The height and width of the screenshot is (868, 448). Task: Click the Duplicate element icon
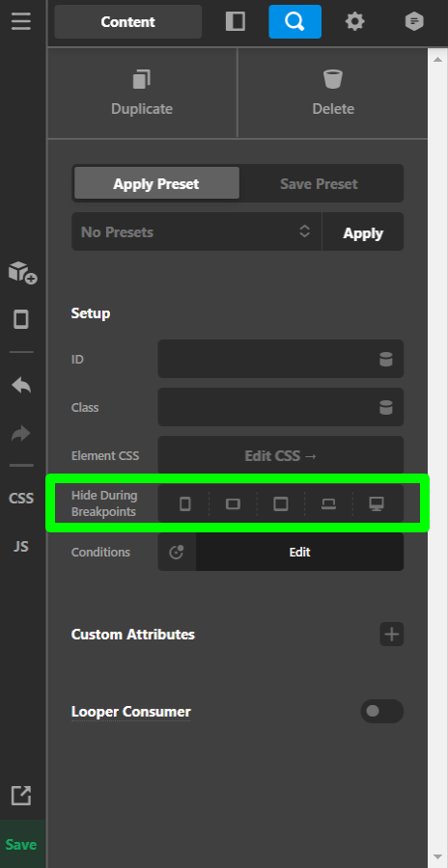[142, 79]
